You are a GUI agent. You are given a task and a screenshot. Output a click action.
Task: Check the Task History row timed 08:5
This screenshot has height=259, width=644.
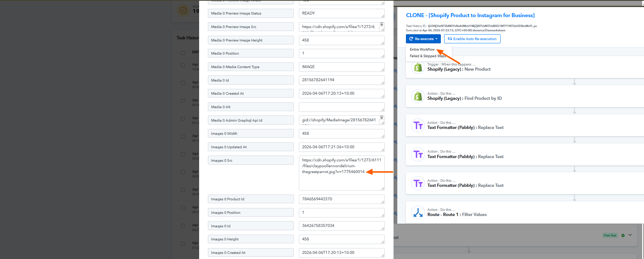click(x=183, y=172)
